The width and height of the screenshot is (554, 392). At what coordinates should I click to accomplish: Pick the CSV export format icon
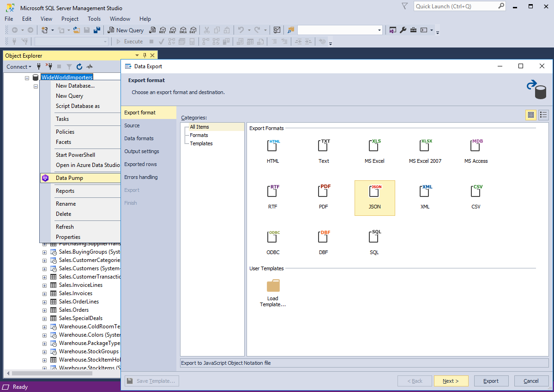point(476,191)
